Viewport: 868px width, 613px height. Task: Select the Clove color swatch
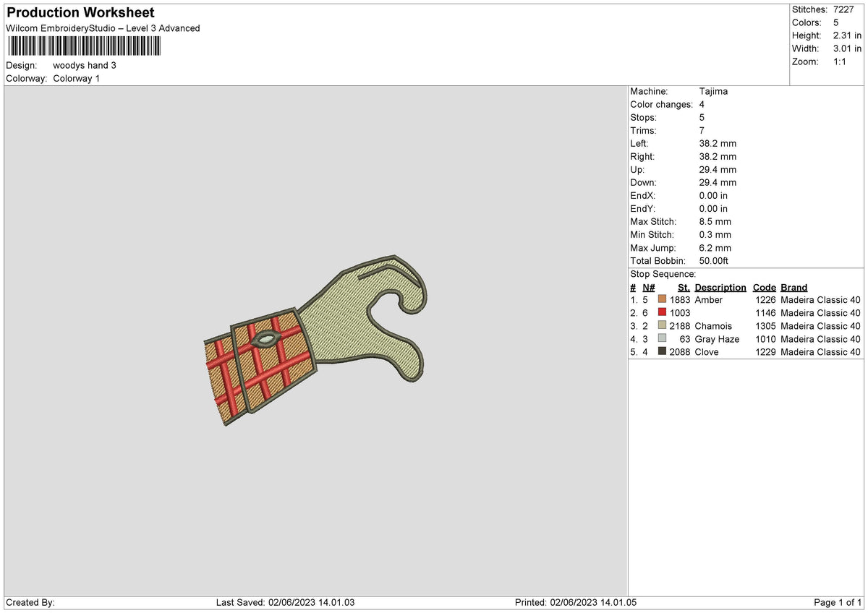click(x=663, y=351)
